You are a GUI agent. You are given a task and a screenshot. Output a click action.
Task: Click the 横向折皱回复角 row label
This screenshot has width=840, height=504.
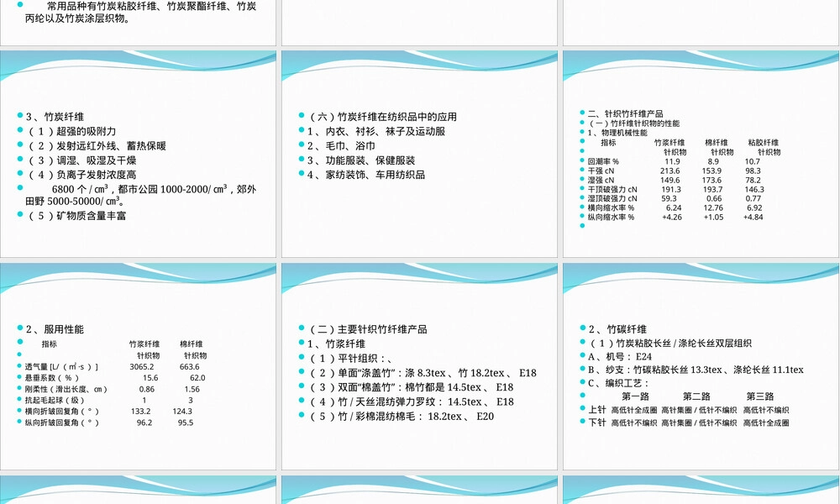point(61,412)
